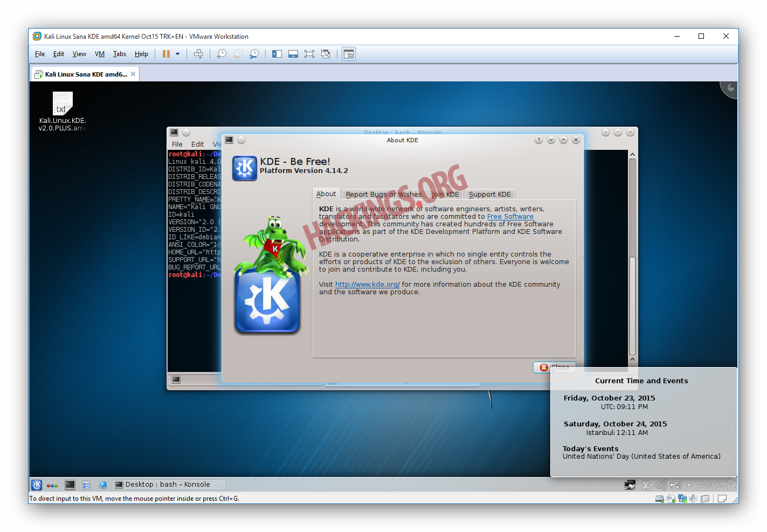The image size is (767, 532).
Task: Open the Konsole File menu
Action: click(177, 144)
